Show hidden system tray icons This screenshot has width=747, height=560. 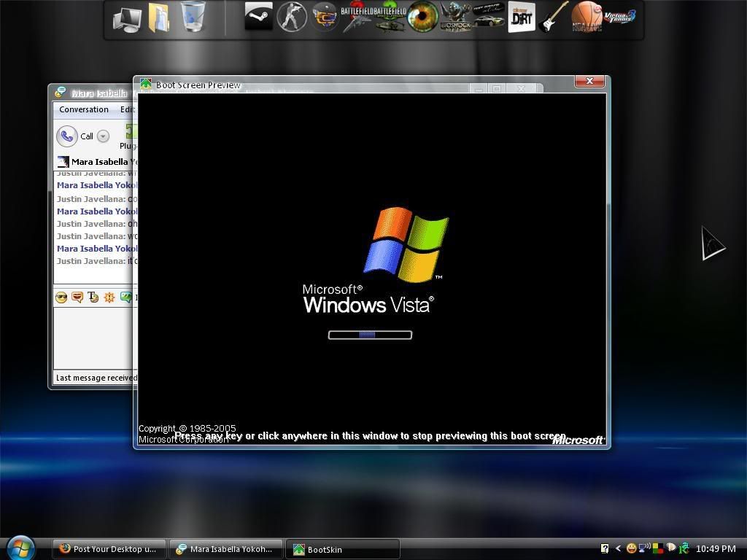[x=619, y=548]
